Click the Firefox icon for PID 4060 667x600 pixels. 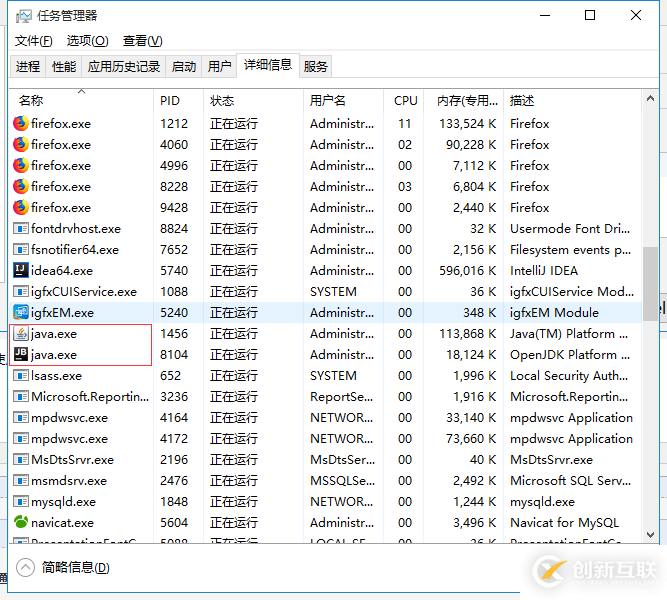point(20,144)
